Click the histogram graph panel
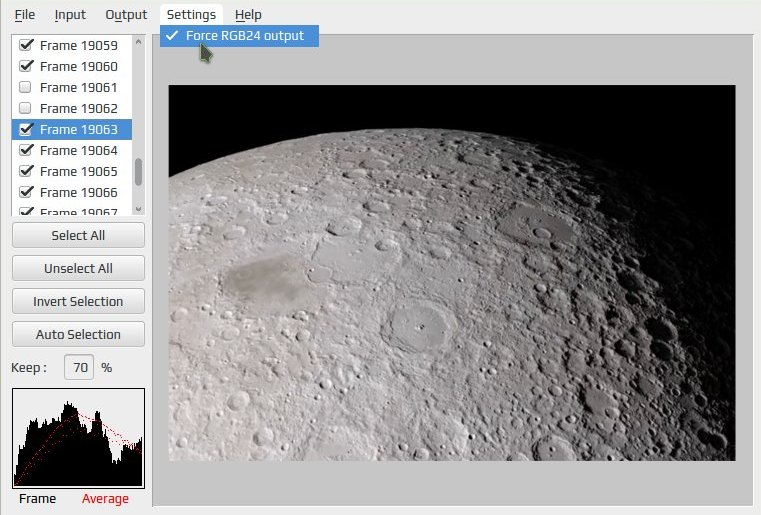This screenshot has height=515, width=761. [79, 438]
